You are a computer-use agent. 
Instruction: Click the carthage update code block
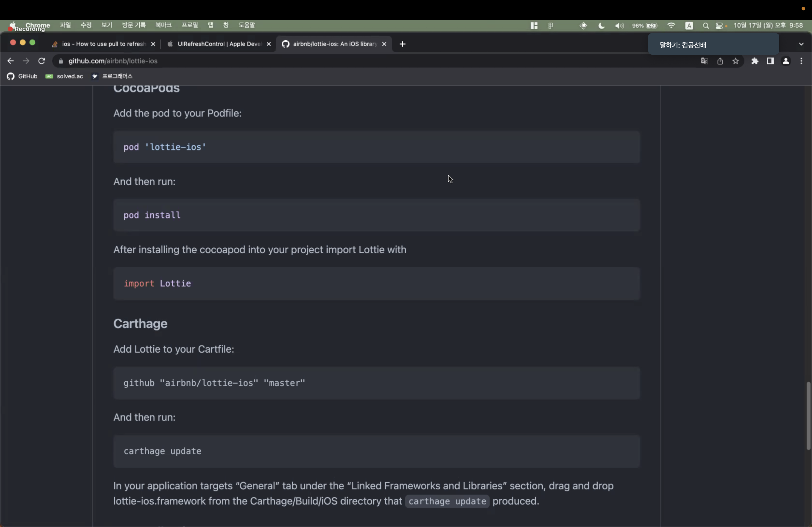click(x=377, y=451)
